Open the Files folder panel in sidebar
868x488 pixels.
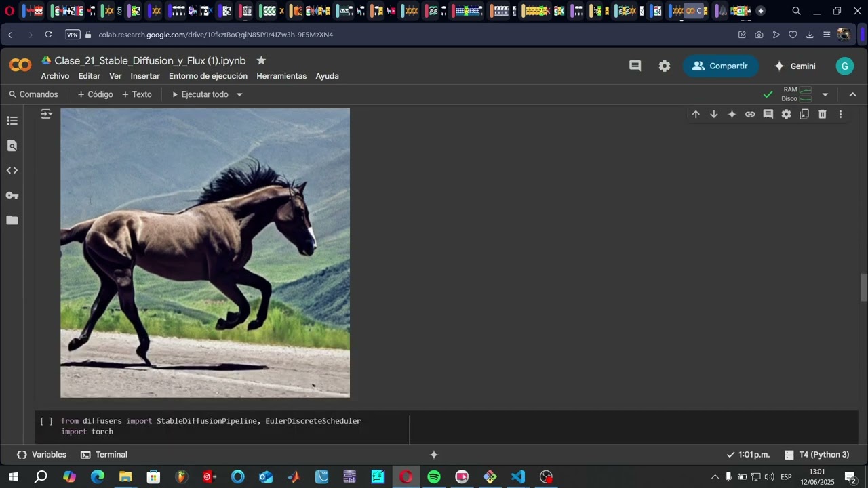pyautogui.click(x=12, y=220)
